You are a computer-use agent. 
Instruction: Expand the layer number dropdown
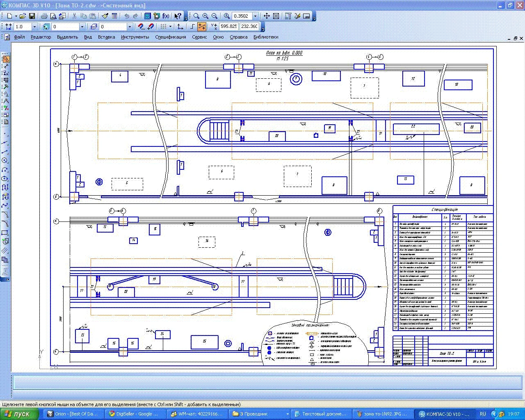point(130,27)
